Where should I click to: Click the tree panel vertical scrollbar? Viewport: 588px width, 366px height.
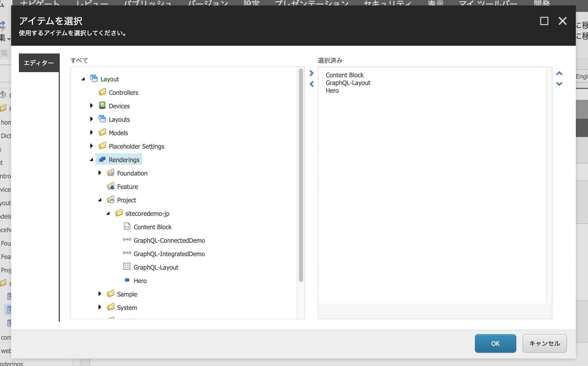[x=301, y=175]
